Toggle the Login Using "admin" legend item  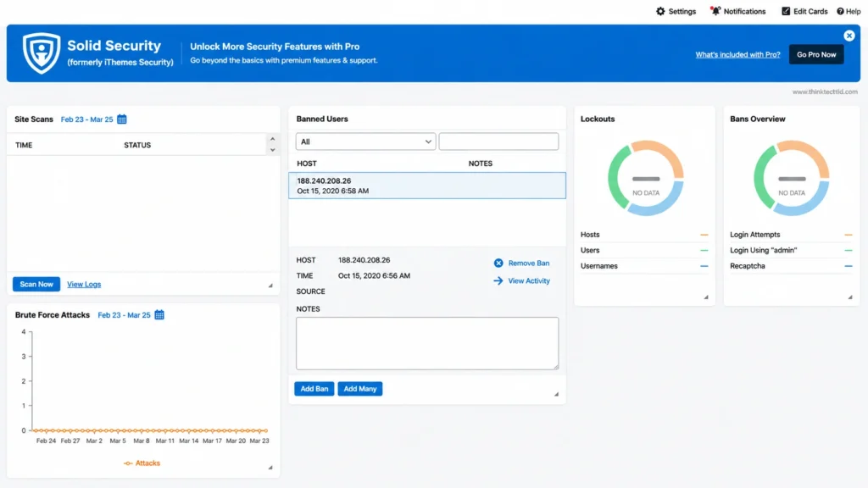point(791,250)
